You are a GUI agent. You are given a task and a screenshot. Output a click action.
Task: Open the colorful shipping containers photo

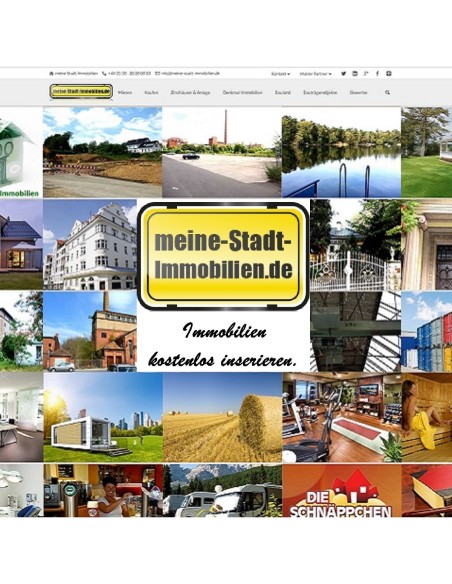pos(427,331)
